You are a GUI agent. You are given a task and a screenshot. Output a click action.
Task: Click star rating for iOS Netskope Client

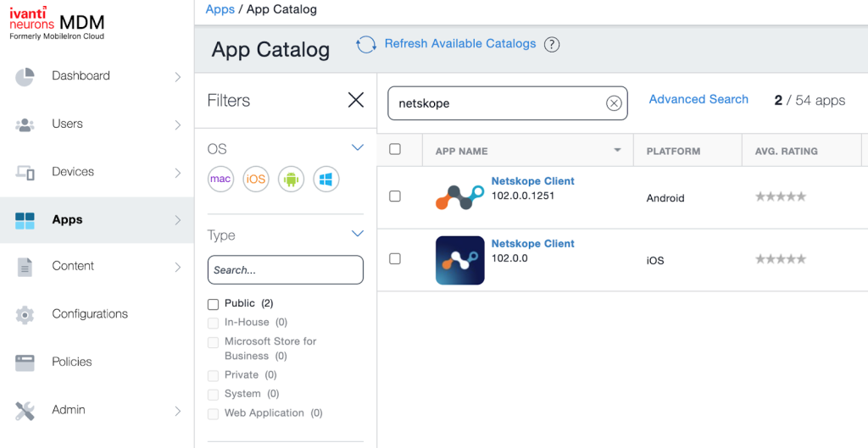(781, 259)
